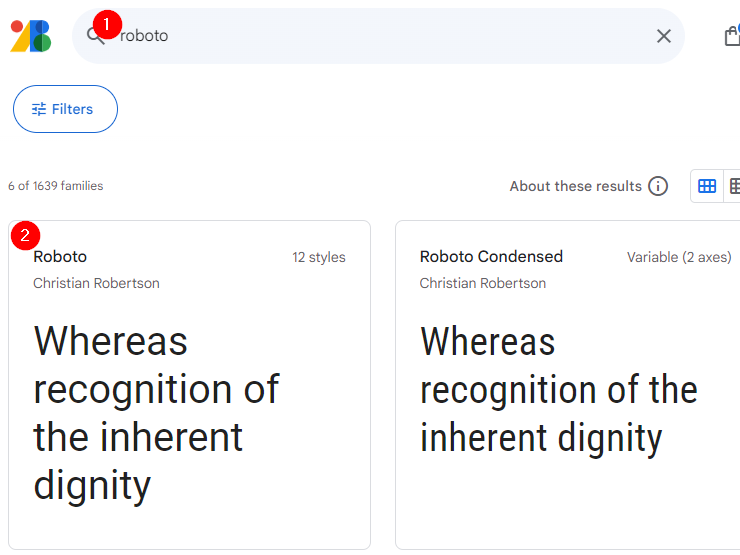The width and height of the screenshot is (740, 555).
Task: Open the Roboto font family title
Action: (60, 257)
